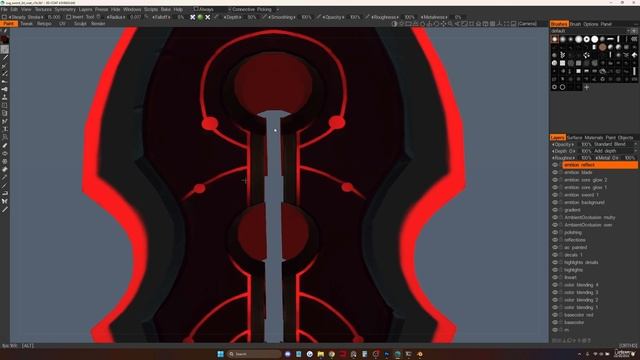Adjust the Roughness slider in the top bar
This screenshot has height=360, width=640.
point(385,17)
